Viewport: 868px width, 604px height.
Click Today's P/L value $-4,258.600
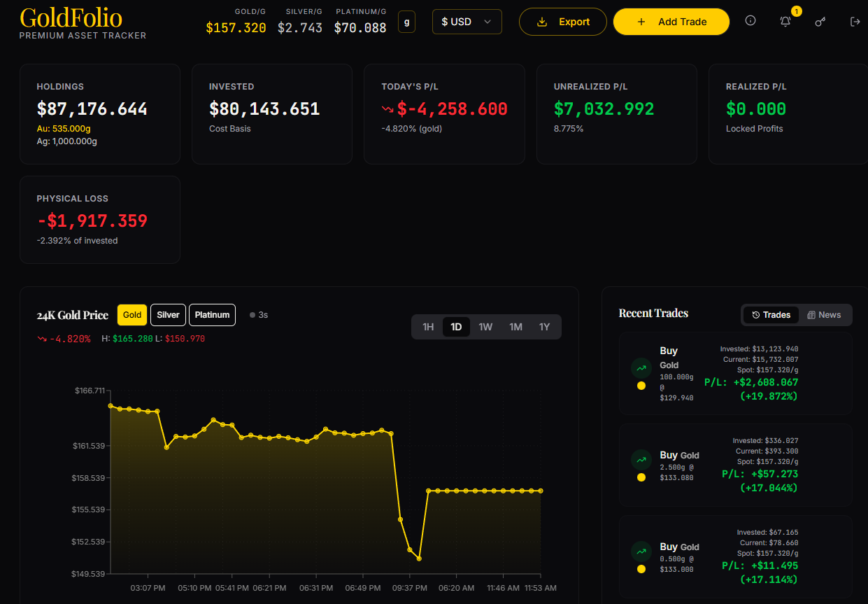point(453,109)
